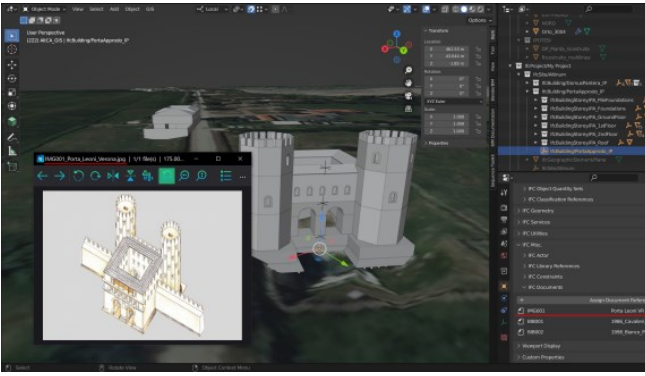Toggle X-ray mode in header
Viewport: 645px width, 376px height.
coord(445,9)
